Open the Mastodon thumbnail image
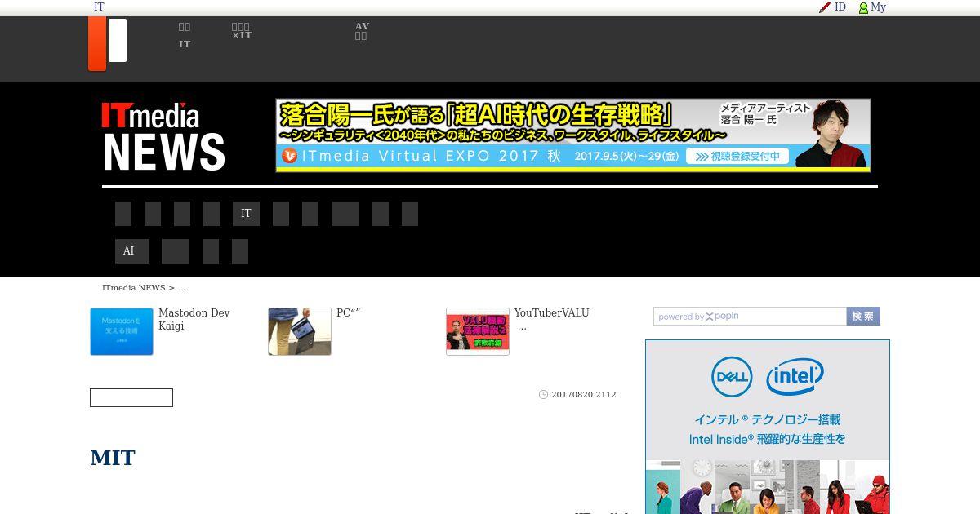This screenshot has width=980, height=514. coord(122,331)
